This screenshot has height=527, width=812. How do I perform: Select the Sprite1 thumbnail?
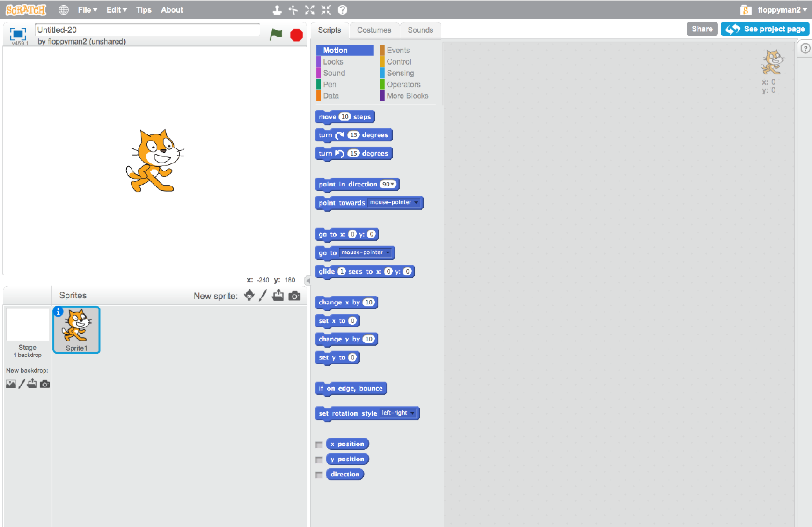coord(76,329)
